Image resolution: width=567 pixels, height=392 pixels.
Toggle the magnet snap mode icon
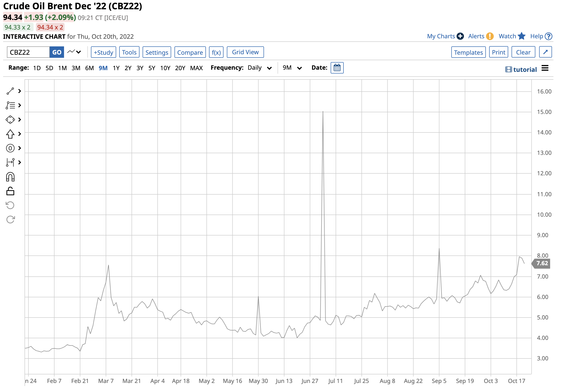click(10, 177)
